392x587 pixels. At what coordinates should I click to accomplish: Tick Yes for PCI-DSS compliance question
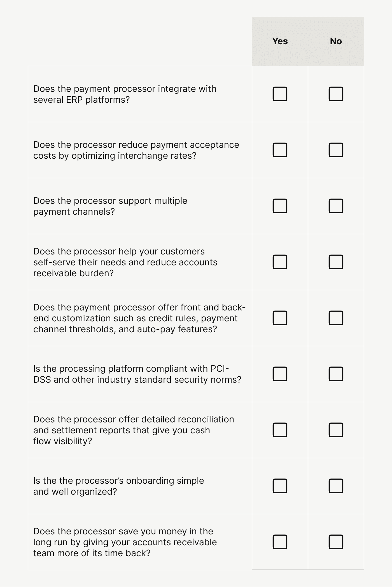click(280, 374)
